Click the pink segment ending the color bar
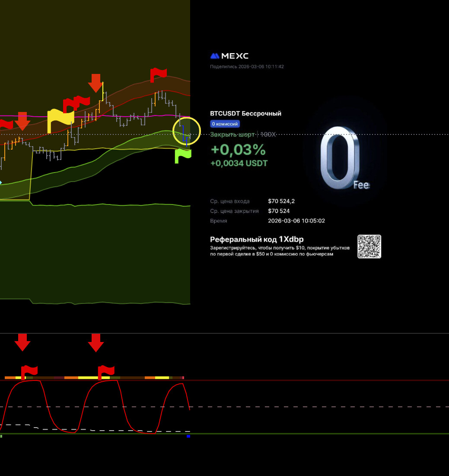The image size is (449, 476). (x=183, y=377)
